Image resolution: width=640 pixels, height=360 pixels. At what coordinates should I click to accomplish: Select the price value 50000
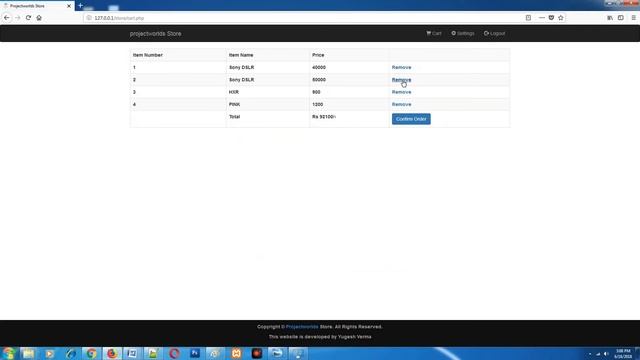coord(319,80)
